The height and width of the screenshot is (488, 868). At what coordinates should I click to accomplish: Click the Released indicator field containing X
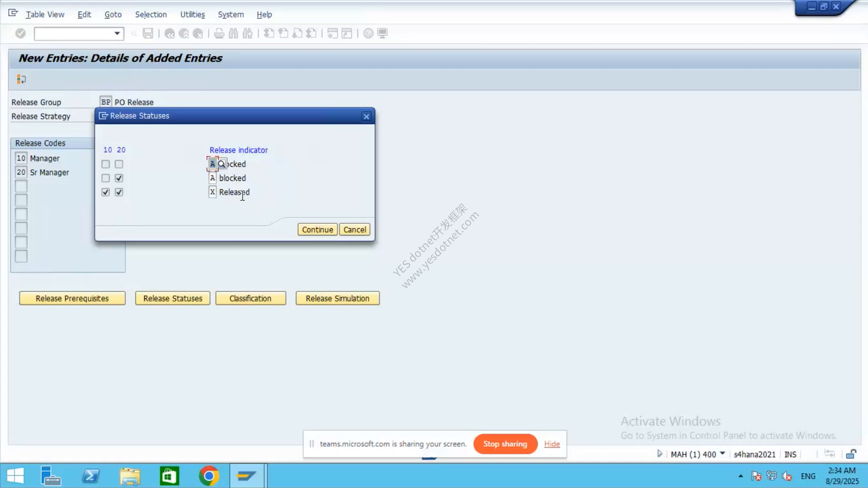pyautogui.click(x=212, y=192)
